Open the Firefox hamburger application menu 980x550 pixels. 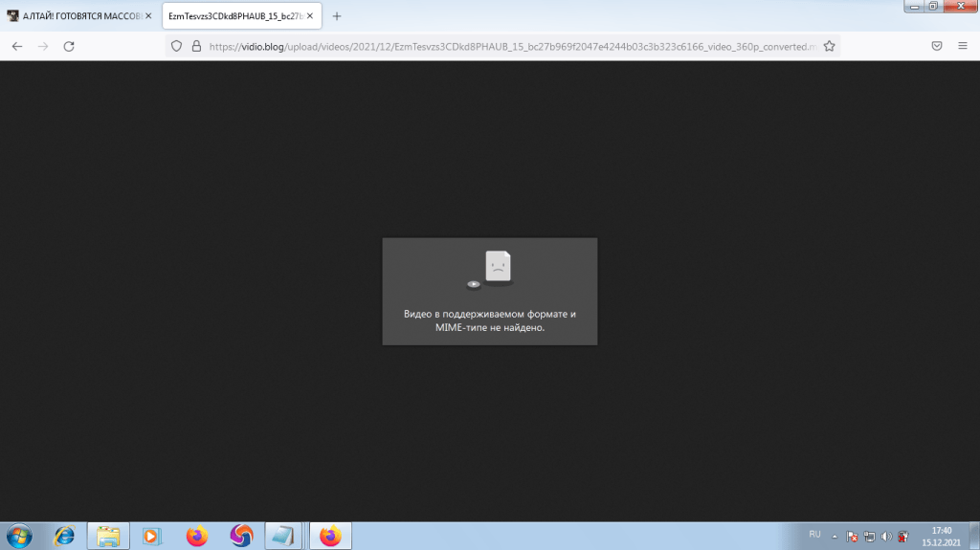(x=962, y=46)
